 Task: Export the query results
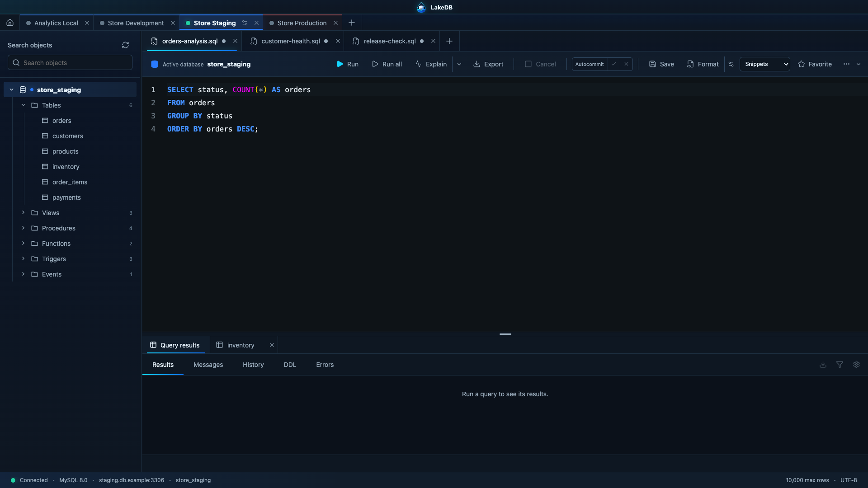tap(488, 64)
